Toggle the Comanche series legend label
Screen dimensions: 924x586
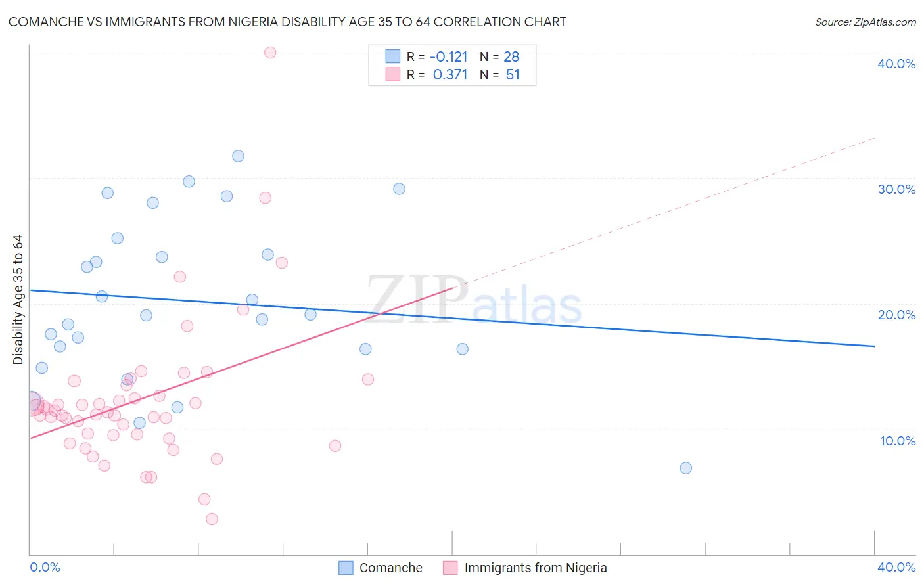click(391, 568)
